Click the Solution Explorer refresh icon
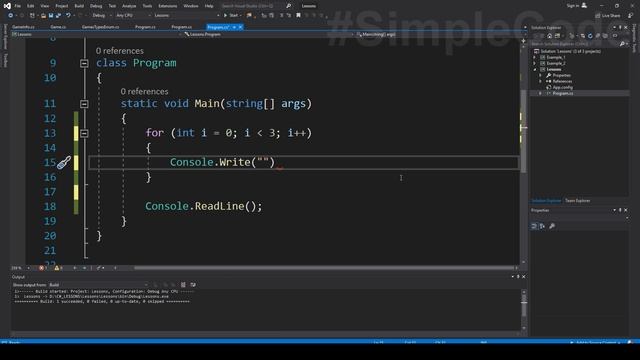 click(x=590, y=36)
